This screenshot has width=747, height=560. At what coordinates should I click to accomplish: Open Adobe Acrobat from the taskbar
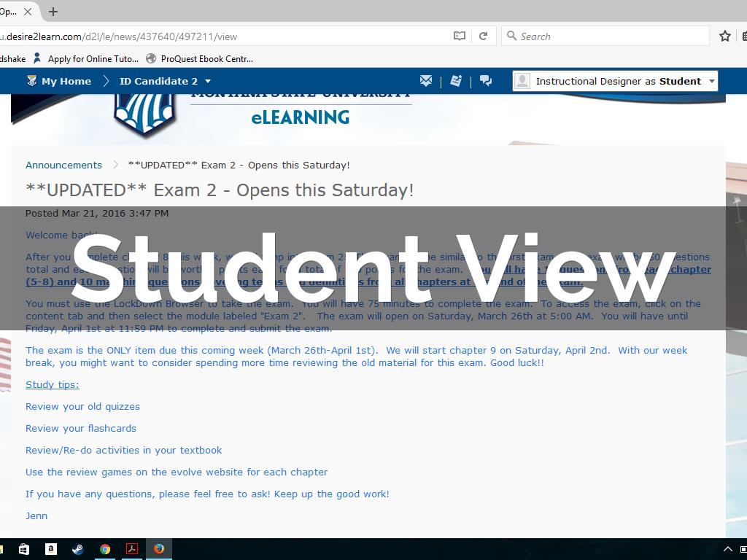pos(132,549)
